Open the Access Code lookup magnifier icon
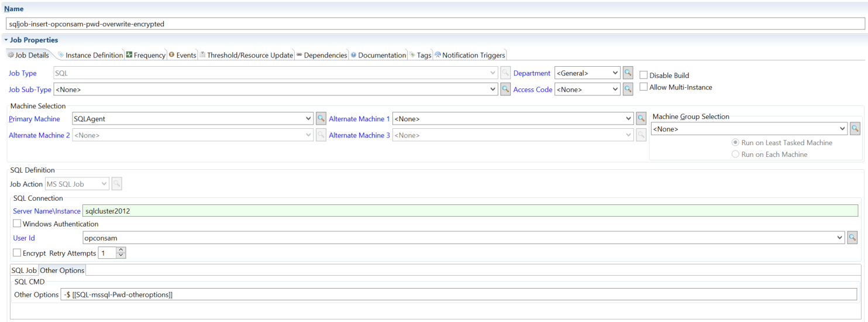 pyautogui.click(x=628, y=90)
